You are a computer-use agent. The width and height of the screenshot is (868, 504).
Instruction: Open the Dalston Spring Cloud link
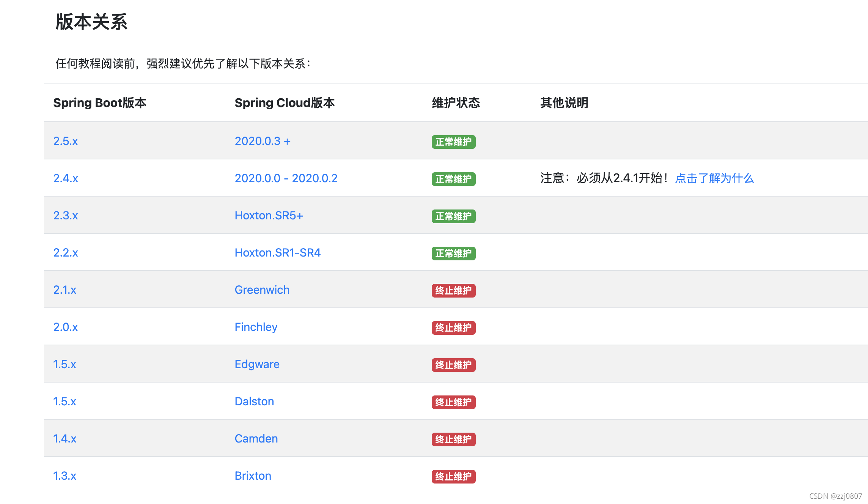(254, 402)
